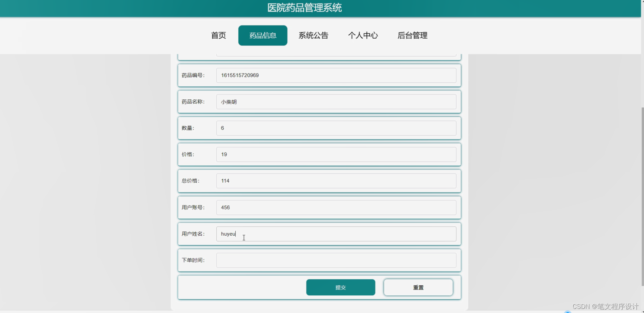Click the 药品编号 input field
The width and height of the screenshot is (644, 313).
coord(336,75)
